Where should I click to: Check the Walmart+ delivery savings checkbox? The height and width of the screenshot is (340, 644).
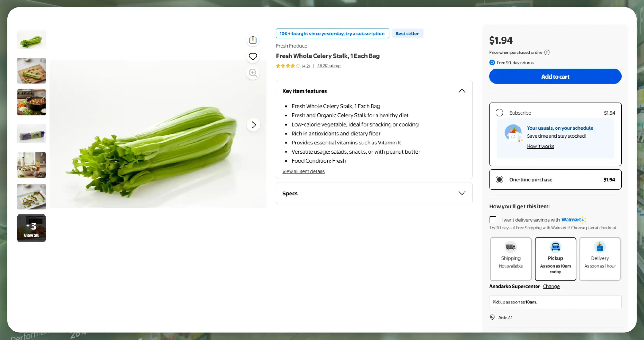click(x=493, y=220)
